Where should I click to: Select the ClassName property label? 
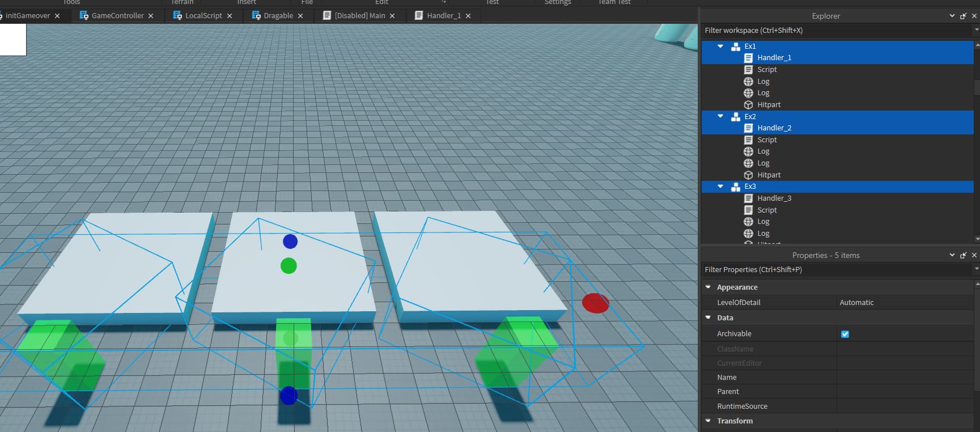pos(735,349)
